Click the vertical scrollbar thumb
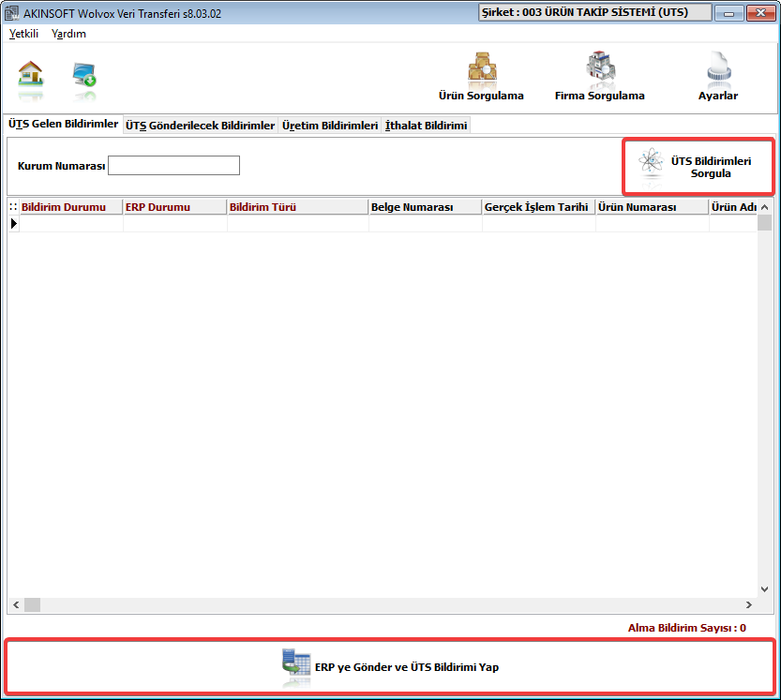The width and height of the screenshot is (781, 700). click(x=764, y=222)
